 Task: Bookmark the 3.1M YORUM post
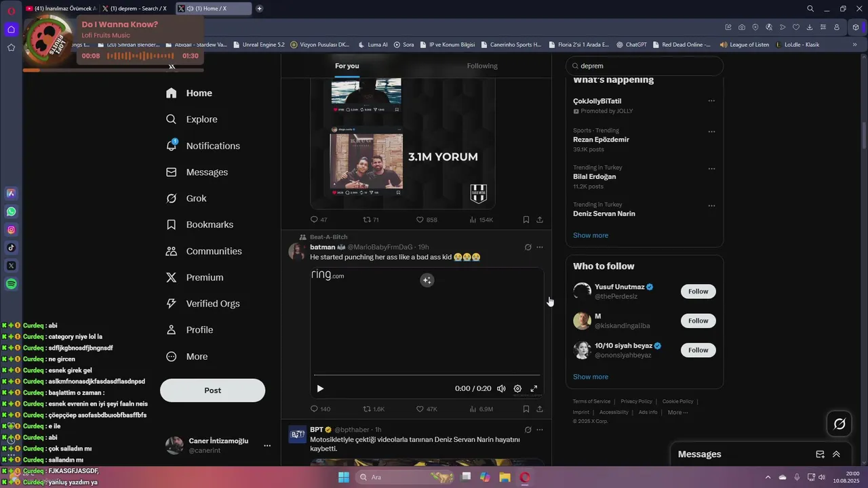[526, 220]
